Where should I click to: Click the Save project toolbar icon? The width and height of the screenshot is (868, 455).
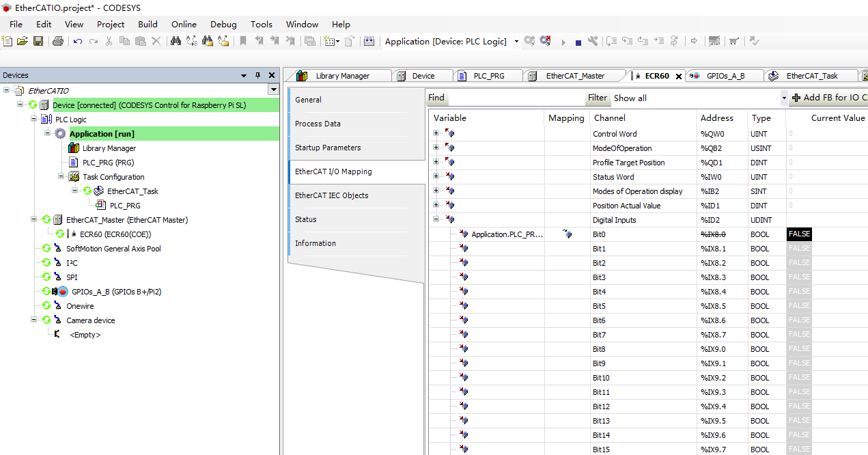pos(38,41)
